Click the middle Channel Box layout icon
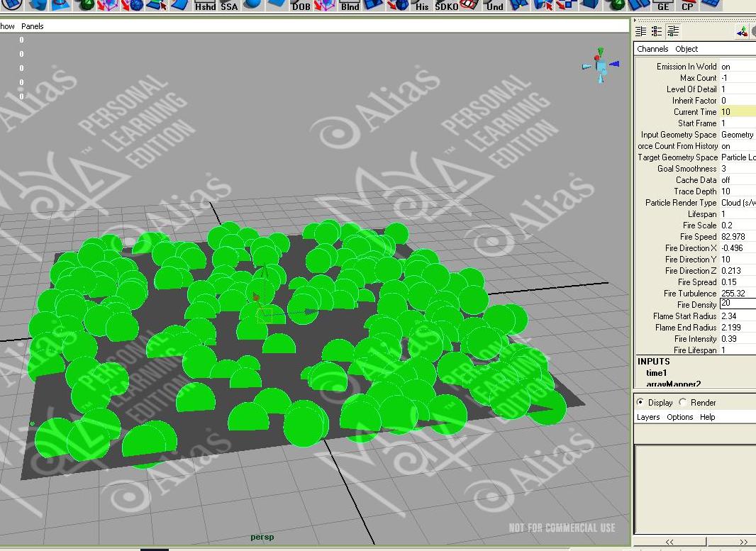This screenshot has height=551, width=756. [x=657, y=31]
